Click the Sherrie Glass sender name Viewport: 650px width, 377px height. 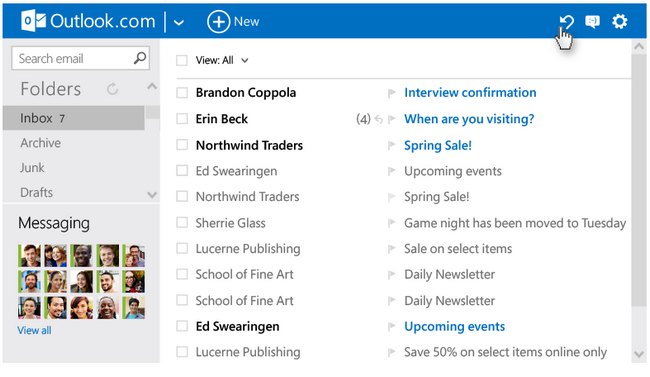pyautogui.click(x=230, y=224)
